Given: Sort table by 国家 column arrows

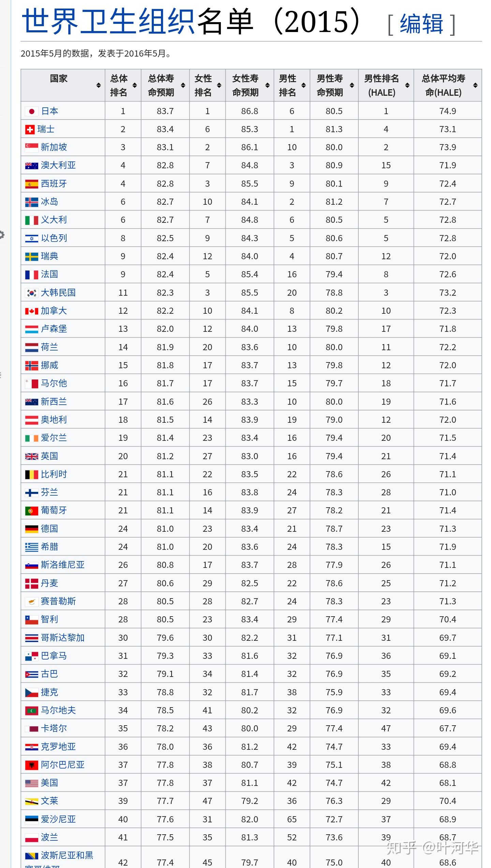Looking at the screenshot, I should (x=99, y=86).
